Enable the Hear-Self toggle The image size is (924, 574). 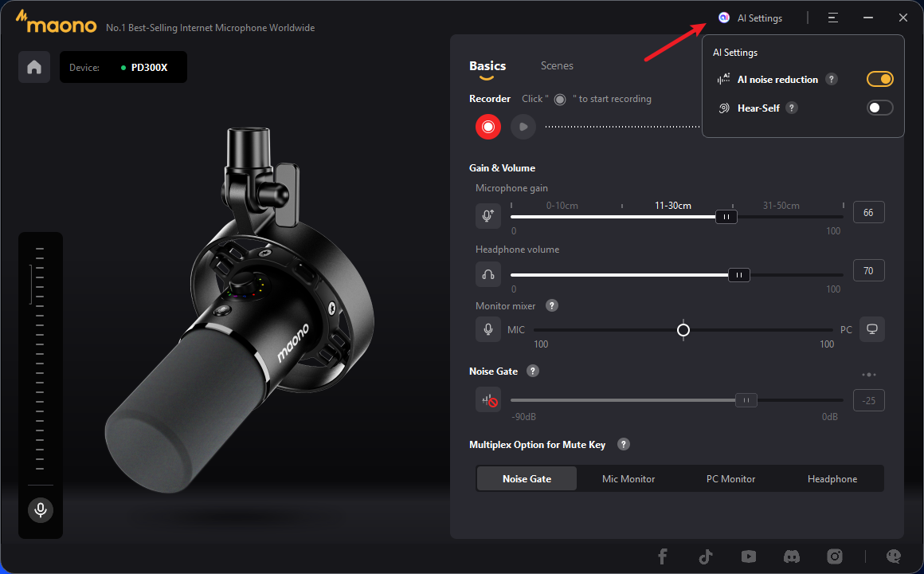pyautogui.click(x=879, y=108)
